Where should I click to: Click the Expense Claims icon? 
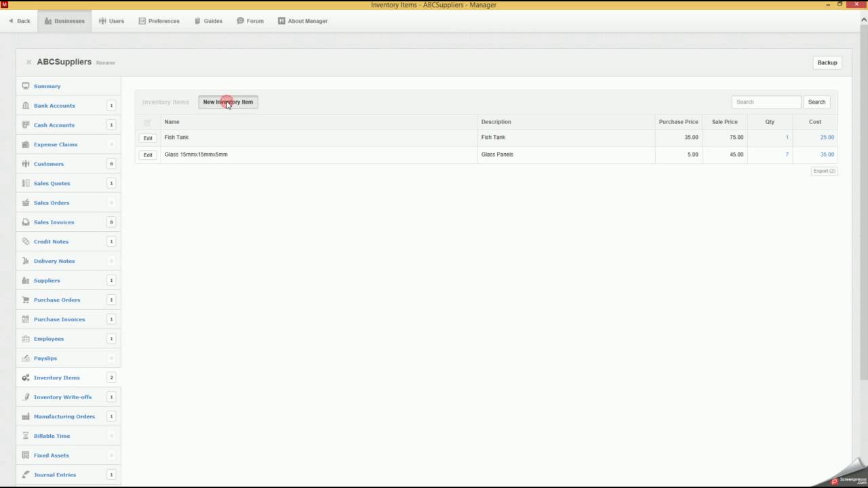click(x=26, y=144)
